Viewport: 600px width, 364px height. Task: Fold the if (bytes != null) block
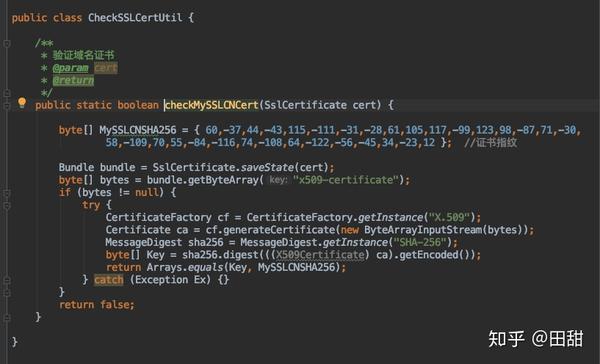click(x=7, y=193)
